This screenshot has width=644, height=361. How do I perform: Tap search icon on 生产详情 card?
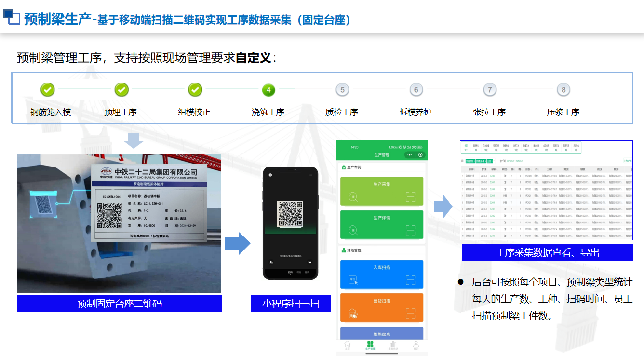tap(352, 230)
